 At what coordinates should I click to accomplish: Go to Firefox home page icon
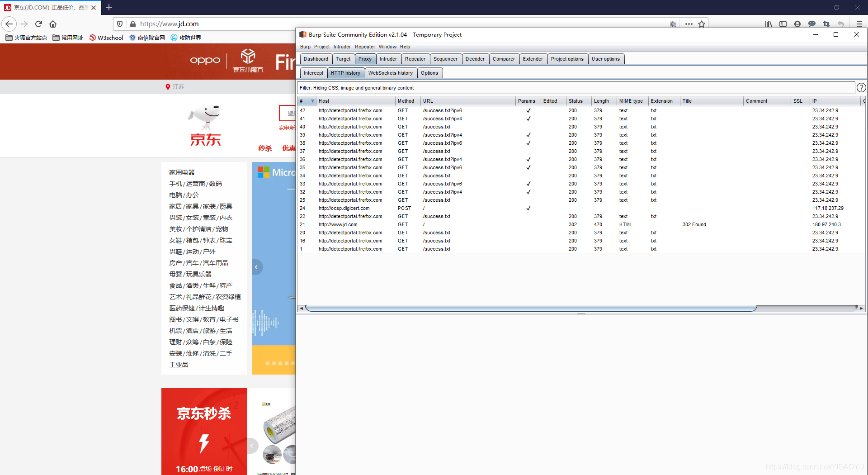point(53,24)
